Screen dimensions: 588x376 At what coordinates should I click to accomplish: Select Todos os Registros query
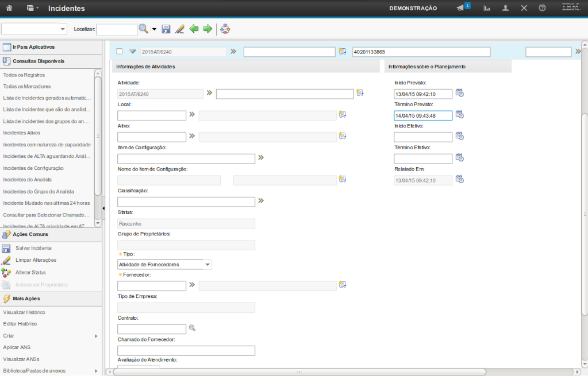click(24, 75)
